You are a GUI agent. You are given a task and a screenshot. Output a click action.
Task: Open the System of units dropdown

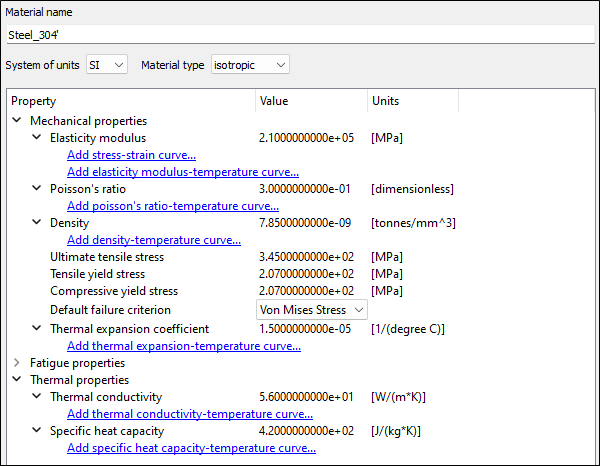point(106,65)
